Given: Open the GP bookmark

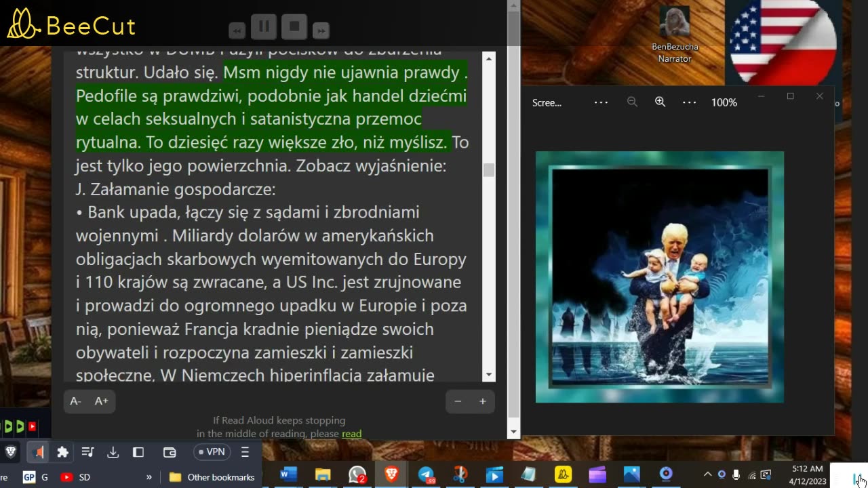Looking at the screenshot, I should [x=35, y=477].
